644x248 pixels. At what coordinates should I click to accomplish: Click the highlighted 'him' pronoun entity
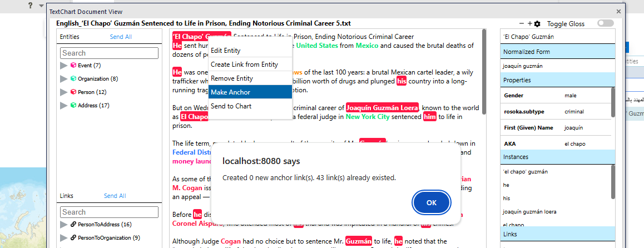tap(429, 117)
